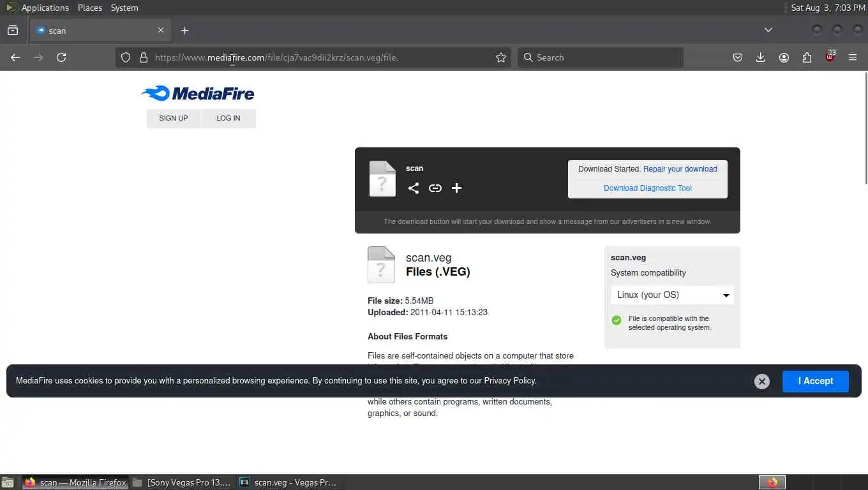Click the Repair your download link
The height and width of the screenshot is (490, 868).
point(680,169)
